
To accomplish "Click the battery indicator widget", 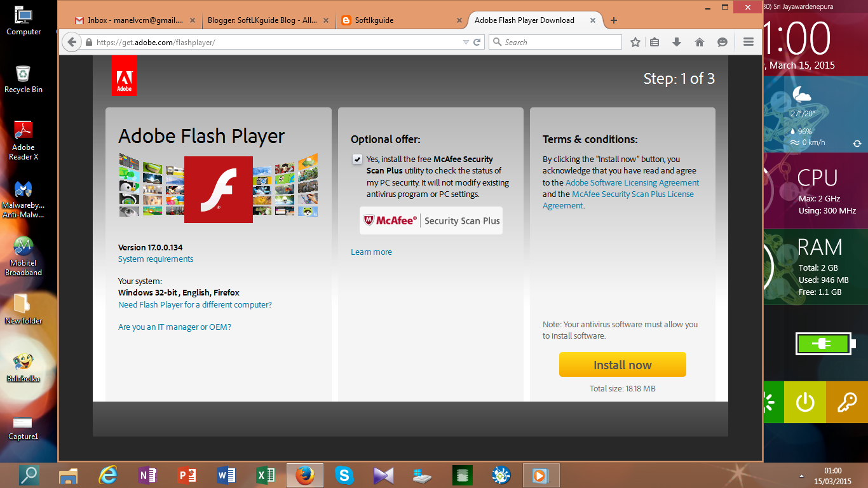I will (x=825, y=344).
